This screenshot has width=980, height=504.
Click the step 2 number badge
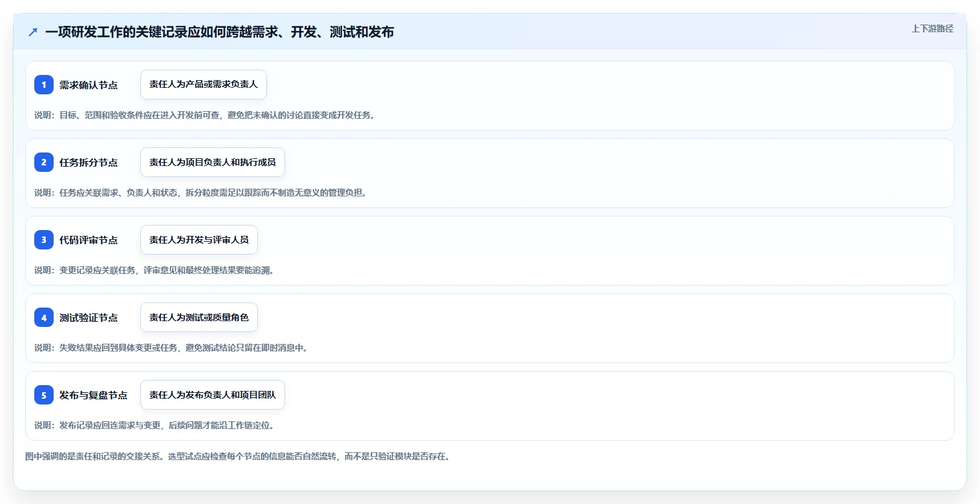tap(44, 162)
